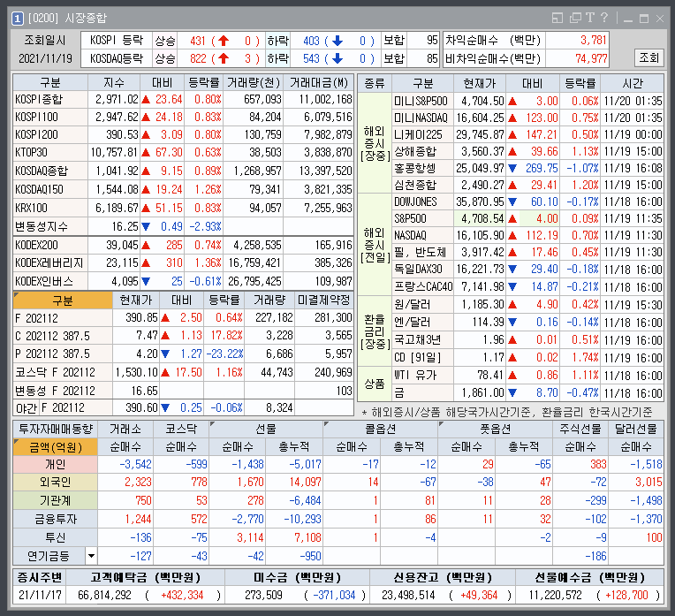The image size is (675, 616).
Task: Click the 야간 label button before F 202112
Action: (27, 407)
